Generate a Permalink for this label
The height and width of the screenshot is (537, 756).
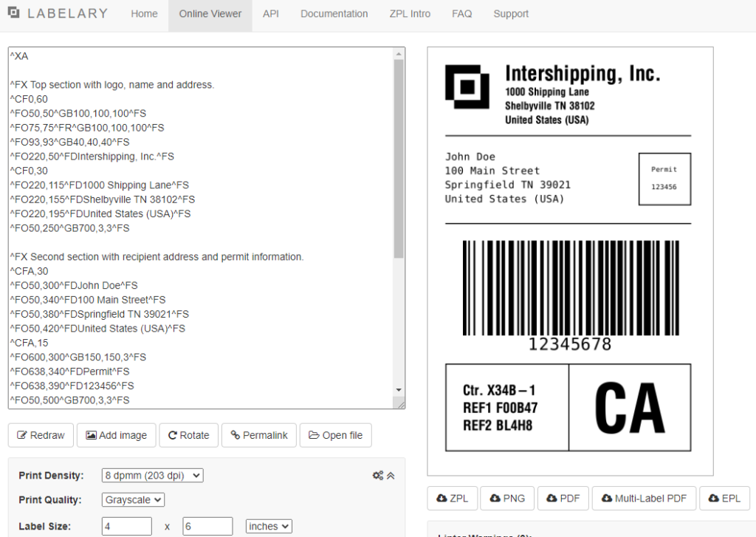point(259,435)
